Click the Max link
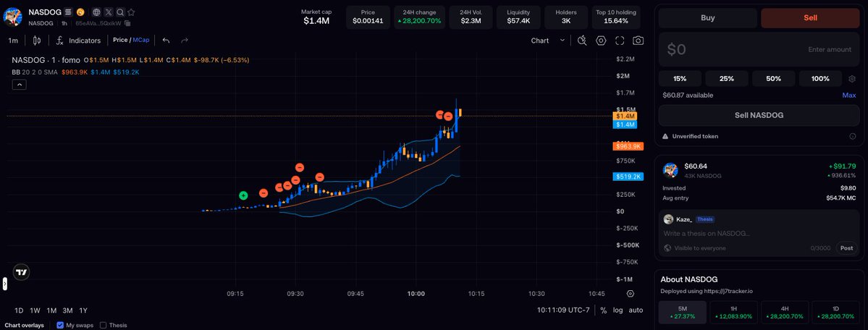 point(849,96)
